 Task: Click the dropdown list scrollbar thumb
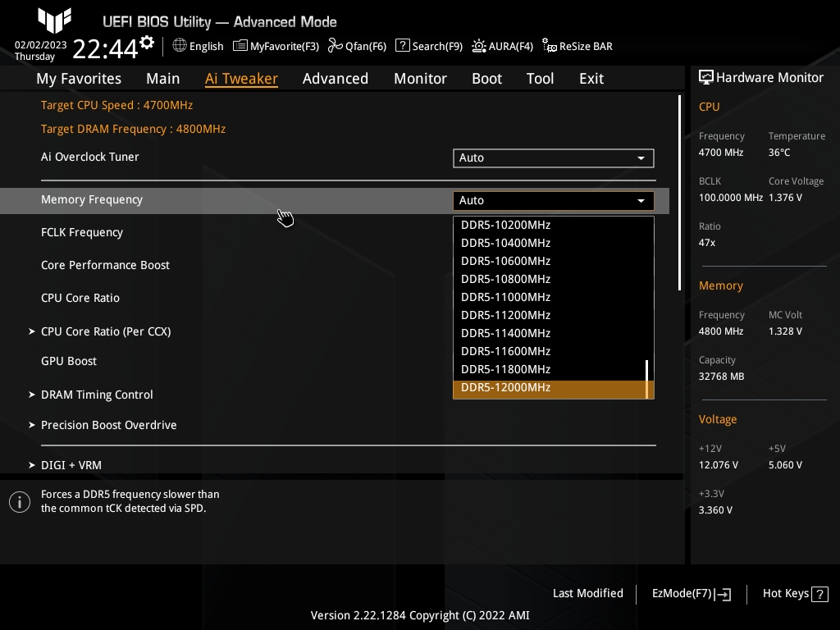coord(647,379)
